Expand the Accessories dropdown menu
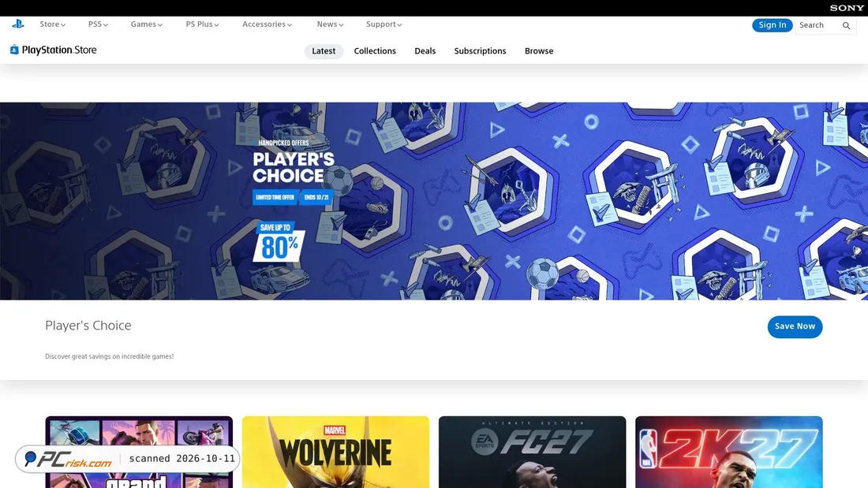 coord(267,24)
